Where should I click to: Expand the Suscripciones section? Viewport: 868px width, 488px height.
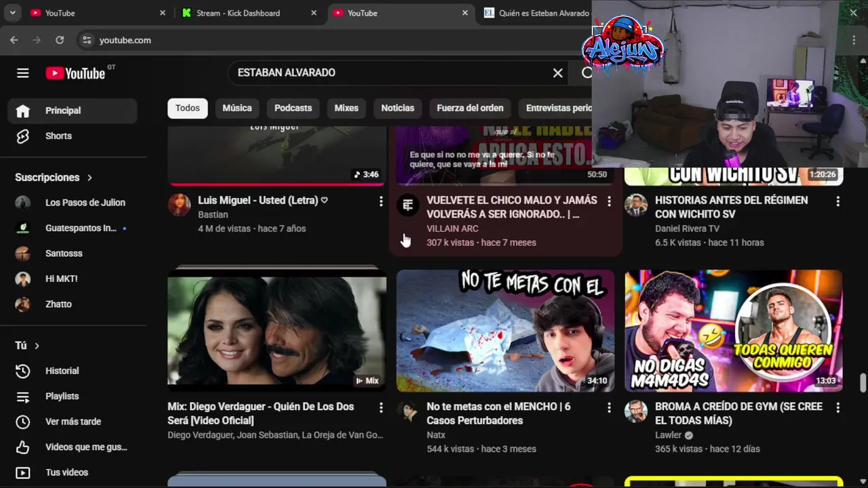[54, 178]
